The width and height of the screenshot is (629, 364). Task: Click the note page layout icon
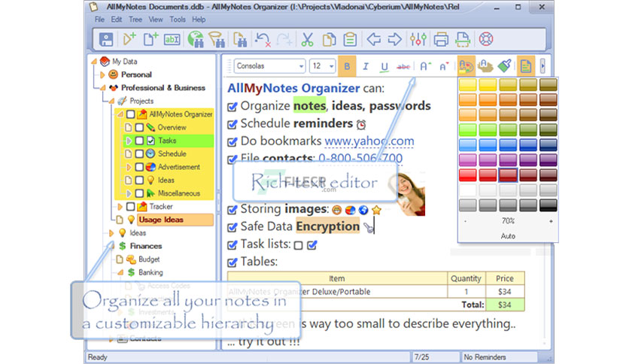(525, 66)
